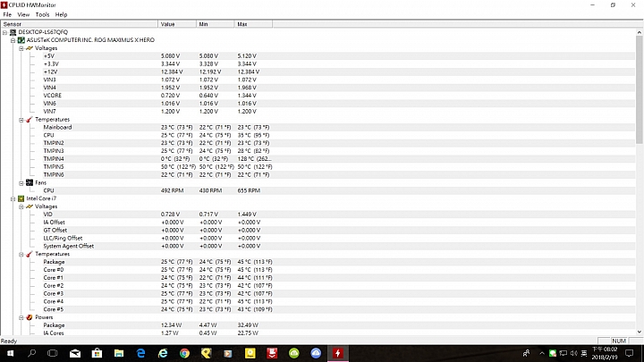Click the mainboard Temperatures thermometer icon
644x362 pixels.
[x=30, y=120]
